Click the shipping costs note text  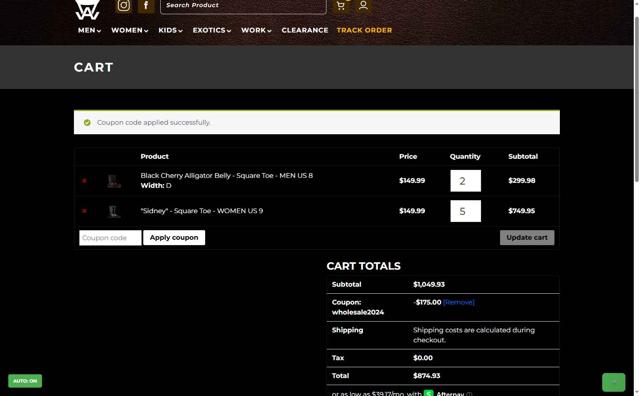[474, 335]
